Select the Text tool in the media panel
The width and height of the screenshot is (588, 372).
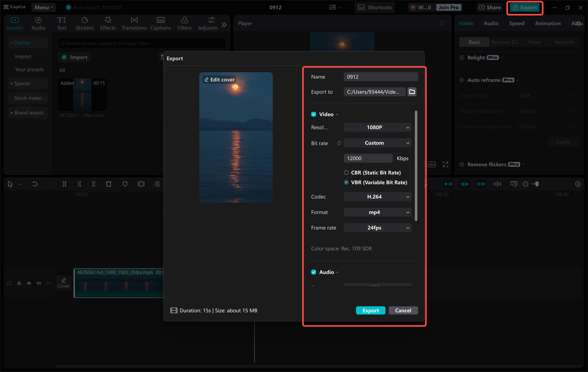pyautogui.click(x=62, y=23)
